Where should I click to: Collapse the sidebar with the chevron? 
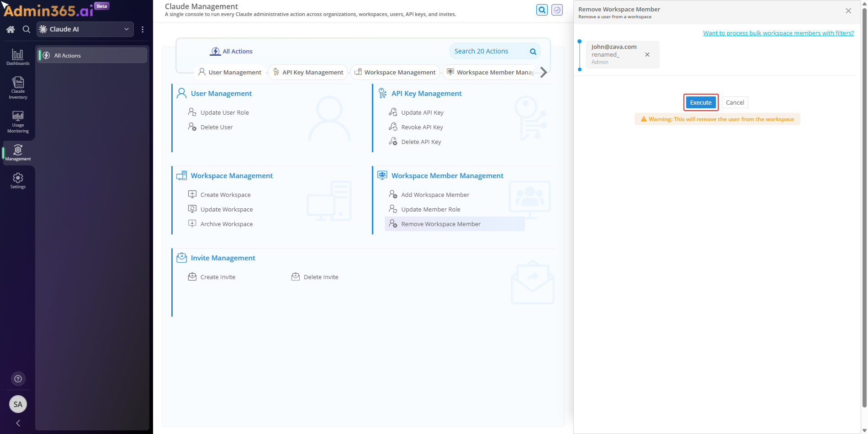tap(18, 423)
